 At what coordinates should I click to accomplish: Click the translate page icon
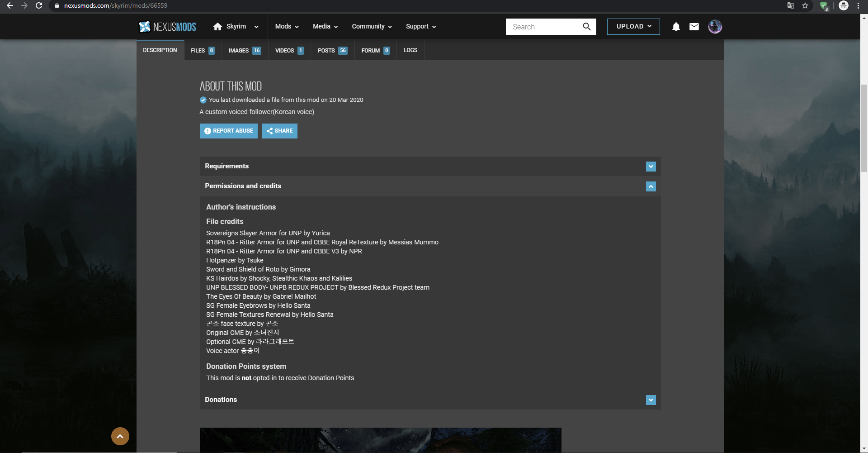(790, 5)
